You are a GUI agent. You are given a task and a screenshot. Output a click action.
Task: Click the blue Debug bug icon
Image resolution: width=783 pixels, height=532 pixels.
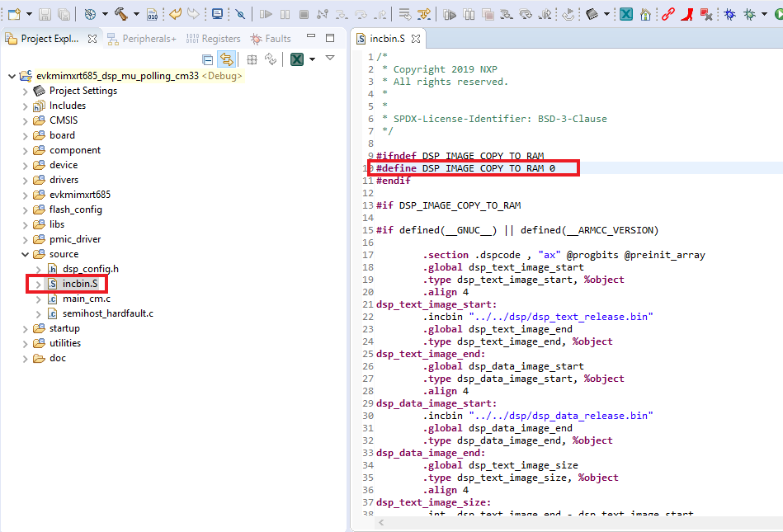(x=730, y=14)
